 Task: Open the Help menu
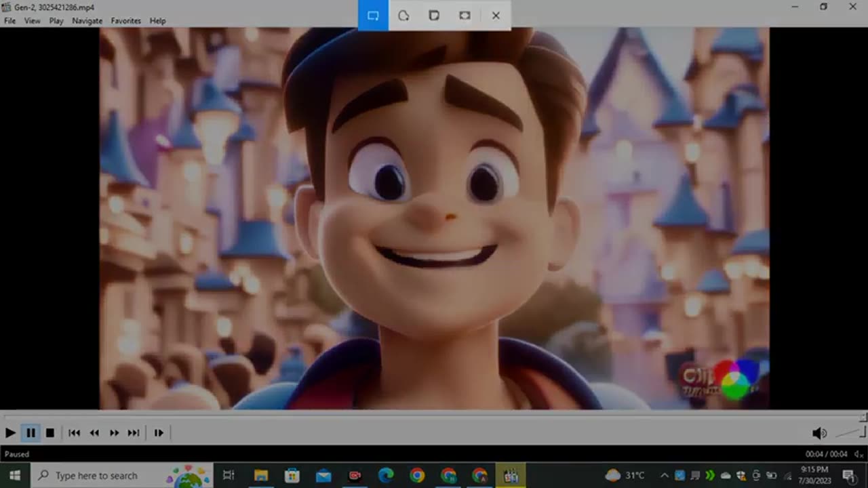[158, 21]
